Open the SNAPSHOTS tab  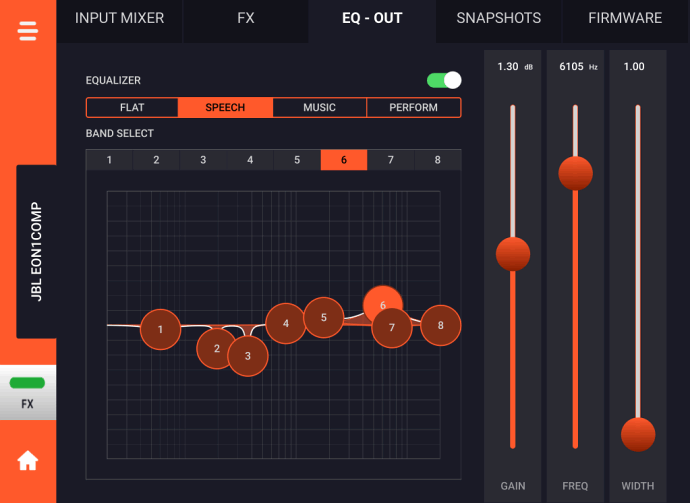click(x=498, y=18)
